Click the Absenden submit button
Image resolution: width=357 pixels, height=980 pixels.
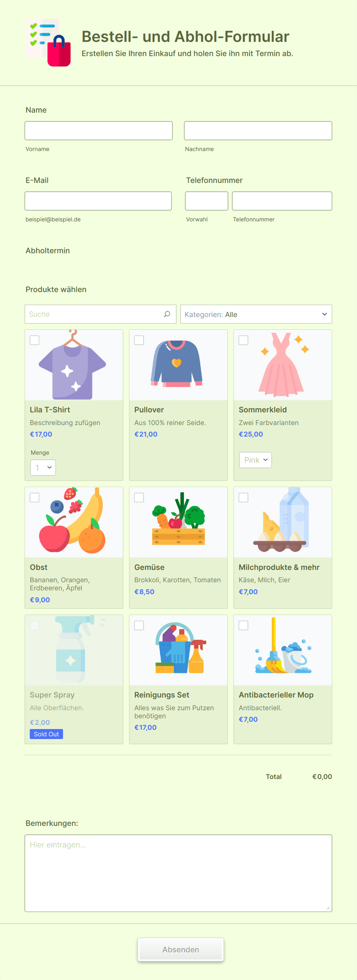pyautogui.click(x=181, y=950)
